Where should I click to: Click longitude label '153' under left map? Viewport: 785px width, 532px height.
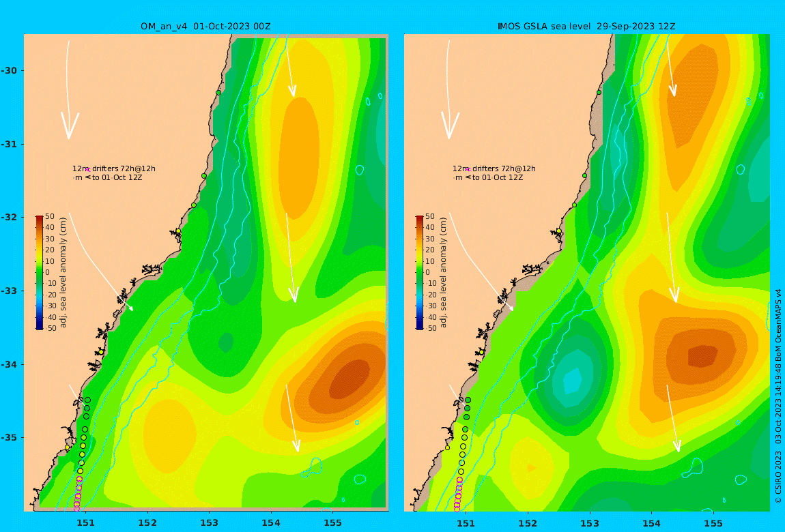pos(210,523)
